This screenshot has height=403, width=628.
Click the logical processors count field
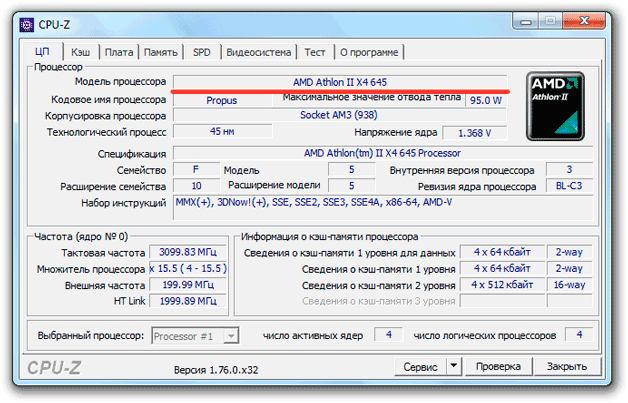click(x=579, y=334)
